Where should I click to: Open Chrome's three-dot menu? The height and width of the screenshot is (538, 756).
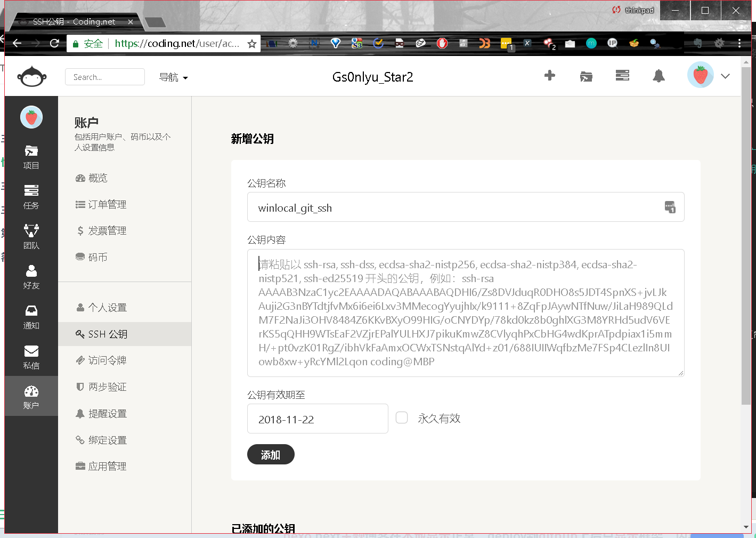click(x=739, y=43)
